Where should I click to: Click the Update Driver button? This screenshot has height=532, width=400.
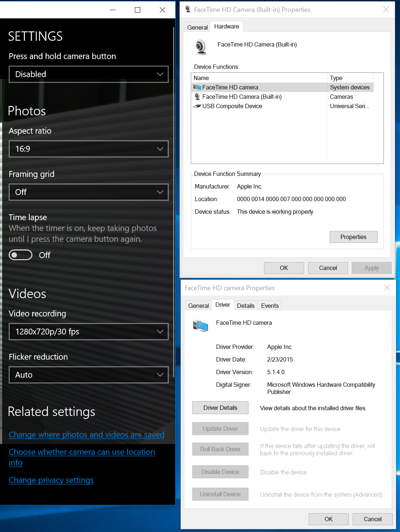[x=220, y=429]
